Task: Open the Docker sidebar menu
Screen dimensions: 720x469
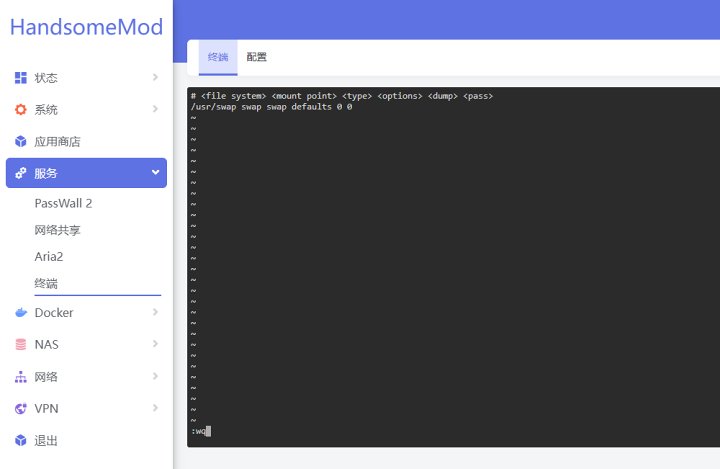Action: (54, 313)
